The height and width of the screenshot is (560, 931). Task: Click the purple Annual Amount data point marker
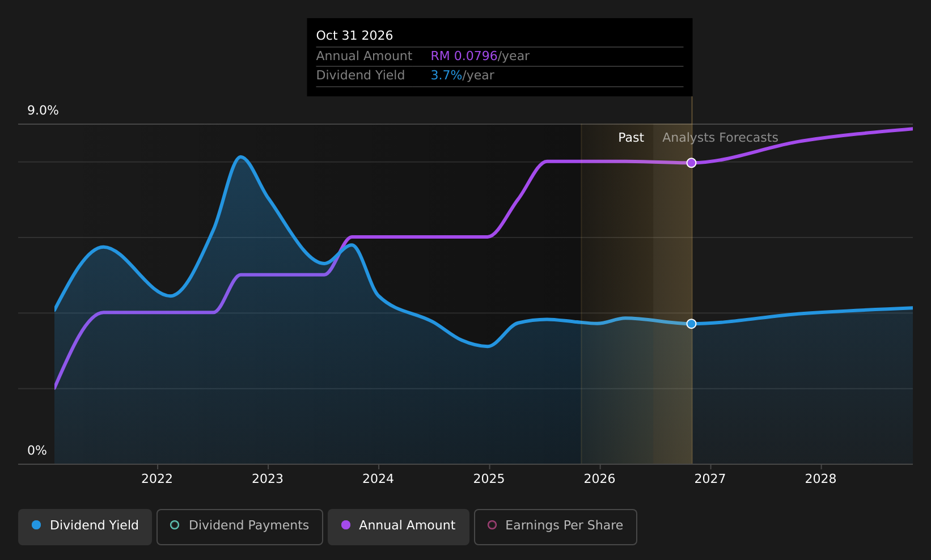pyautogui.click(x=691, y=163)
